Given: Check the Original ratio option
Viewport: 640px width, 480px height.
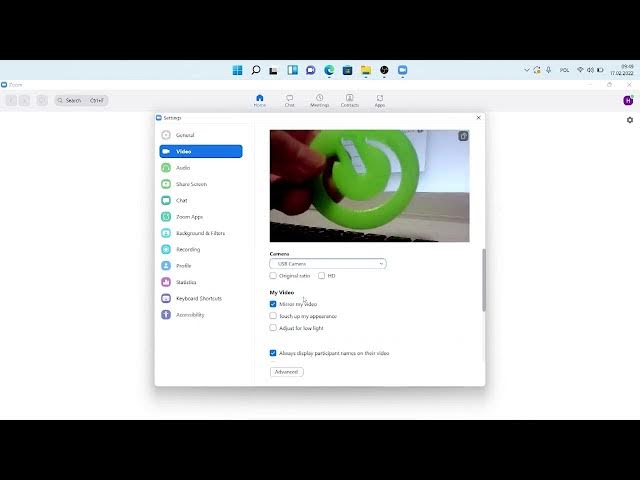Looking at the screenshot, I should click(273, 276).
